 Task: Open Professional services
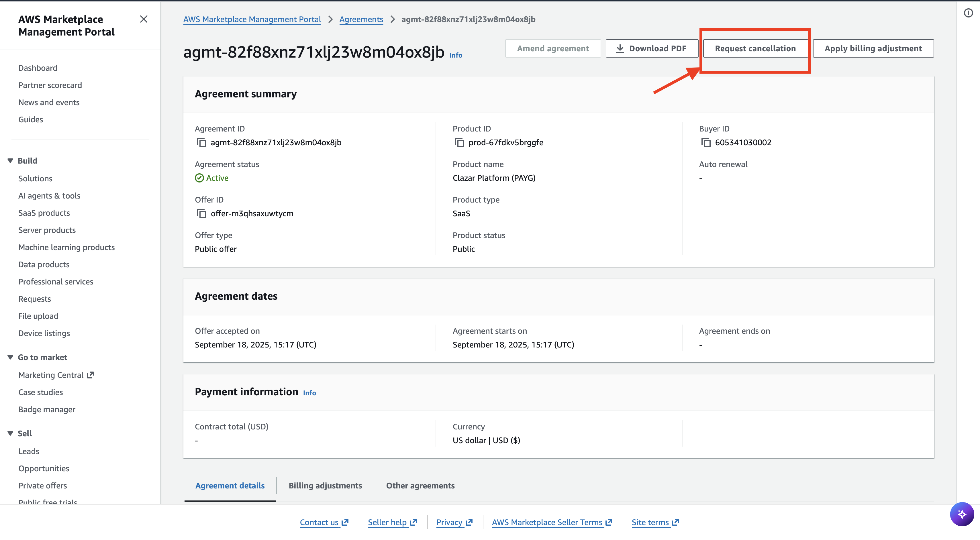[56, 282]
